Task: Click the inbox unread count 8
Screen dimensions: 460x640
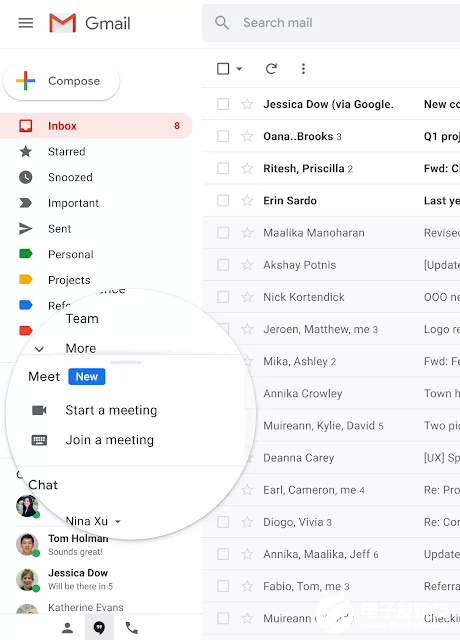Action: 177,126
